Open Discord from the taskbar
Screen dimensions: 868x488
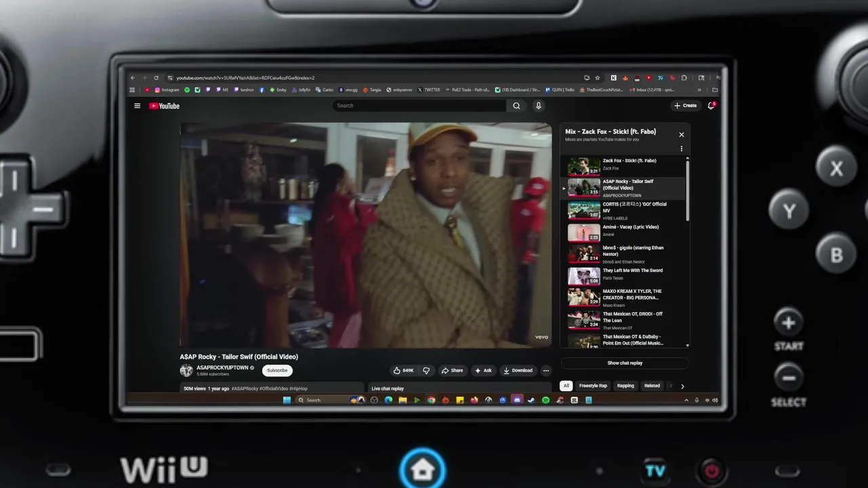tap(517, 400)
